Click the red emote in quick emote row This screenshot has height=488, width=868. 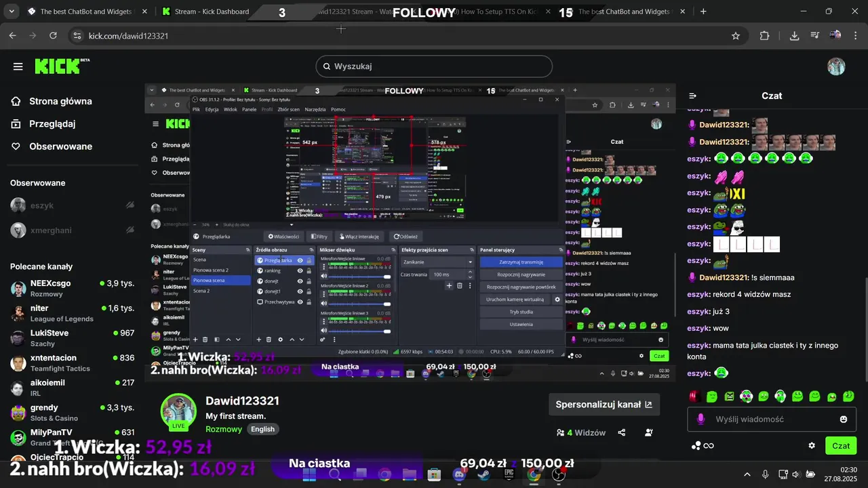point(694,396)
